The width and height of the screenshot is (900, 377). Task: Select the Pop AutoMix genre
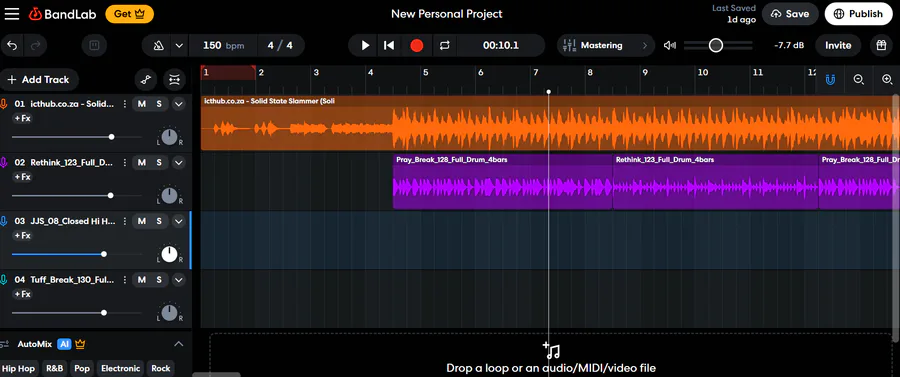[x=82, y=368]
